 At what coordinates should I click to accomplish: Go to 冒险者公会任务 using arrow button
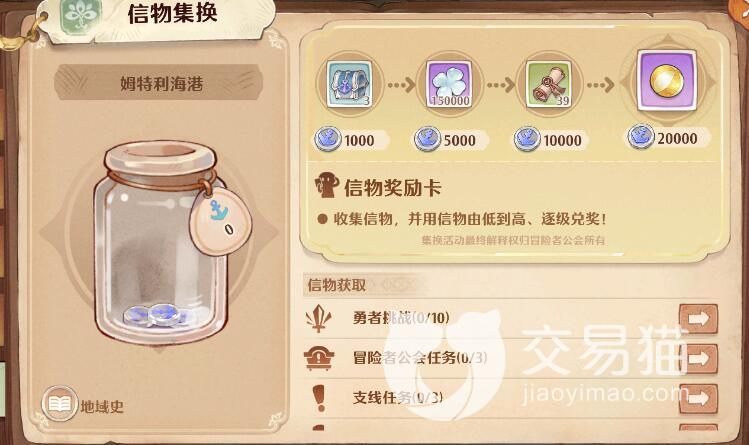coord(698,358)
